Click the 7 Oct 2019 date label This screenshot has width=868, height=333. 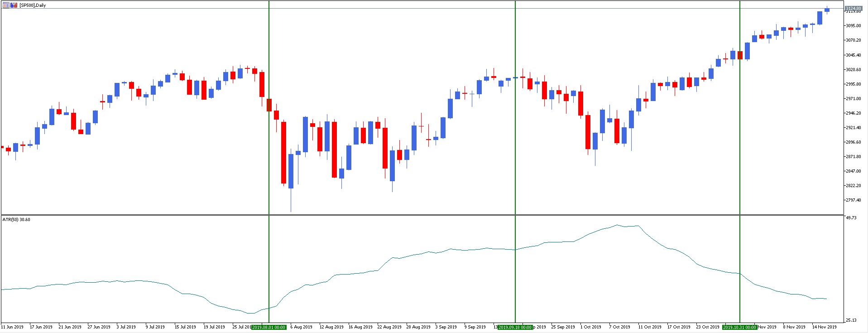coord(620,327)
